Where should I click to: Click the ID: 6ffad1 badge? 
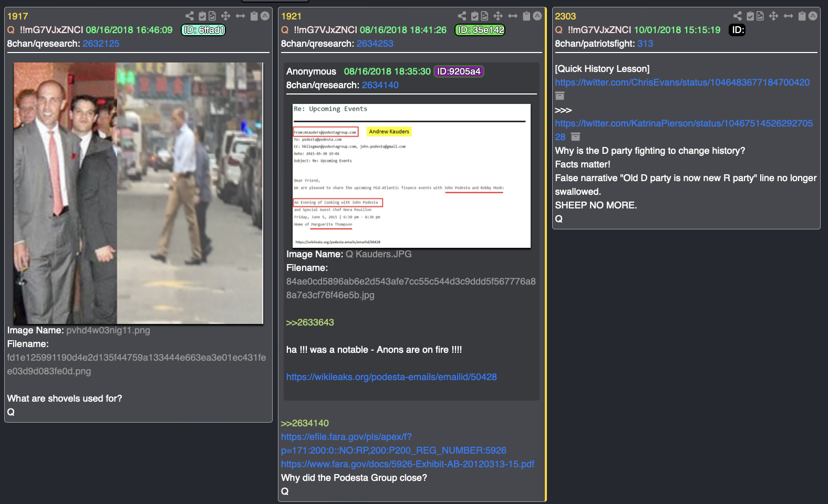[x=203, y=30]
